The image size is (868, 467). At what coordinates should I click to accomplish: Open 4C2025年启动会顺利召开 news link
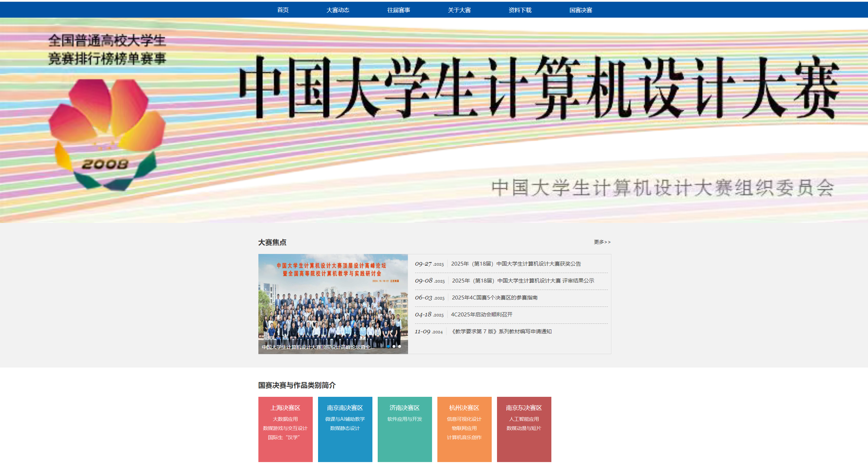[481, 315]
